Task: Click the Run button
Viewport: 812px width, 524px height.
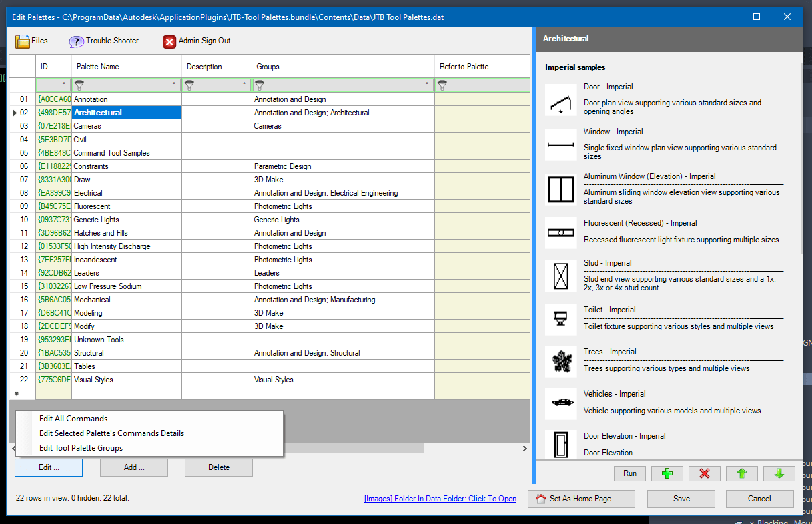Action: 630,473
